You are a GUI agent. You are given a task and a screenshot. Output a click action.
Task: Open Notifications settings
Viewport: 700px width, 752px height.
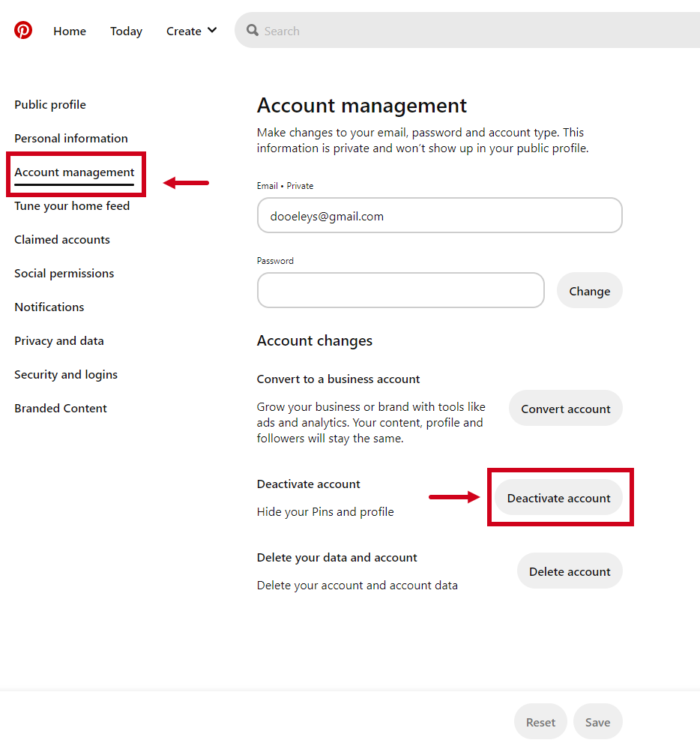coord(49,307)
